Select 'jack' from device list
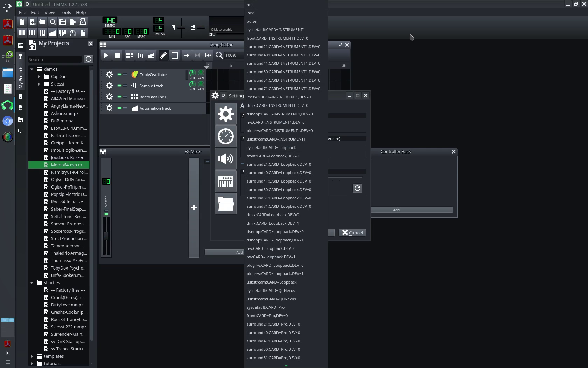The height and width of the screenshot is (368, 588). click(286, 13)
